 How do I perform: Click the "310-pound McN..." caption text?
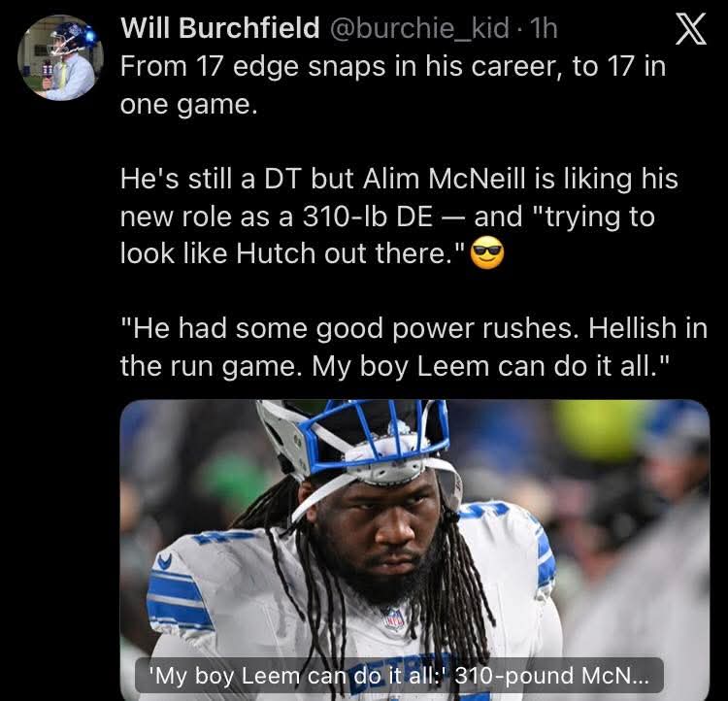(551, 675)
